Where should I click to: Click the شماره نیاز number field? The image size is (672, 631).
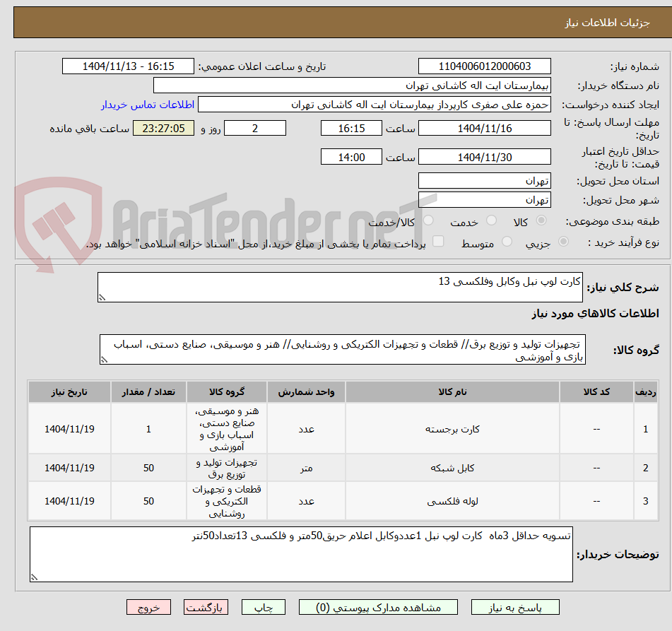[485, 66]
